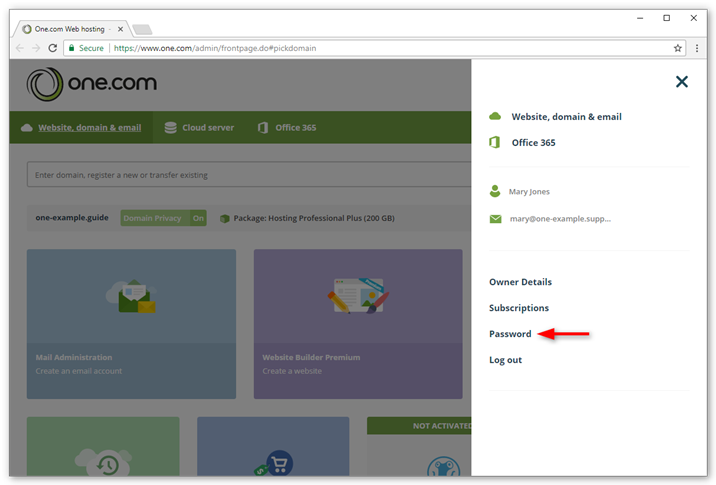Viewport: 716px width, 485px height.
Task: Click the Cloud server stack icon
Action: tap(170, 127)
